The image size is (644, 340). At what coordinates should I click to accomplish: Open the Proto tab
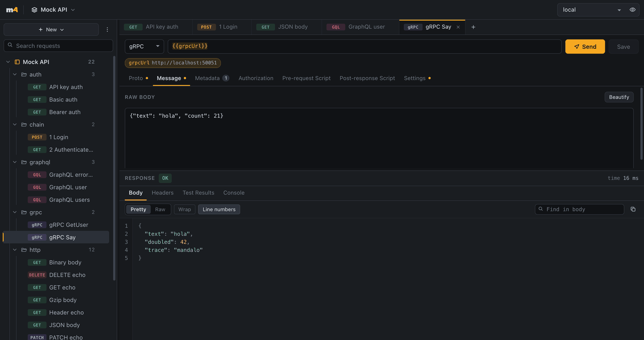[x=138, y=78]
